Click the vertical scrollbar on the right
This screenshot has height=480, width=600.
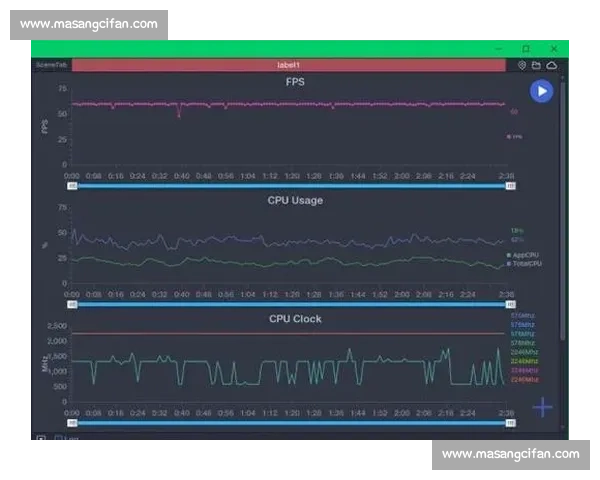[562, 200]
